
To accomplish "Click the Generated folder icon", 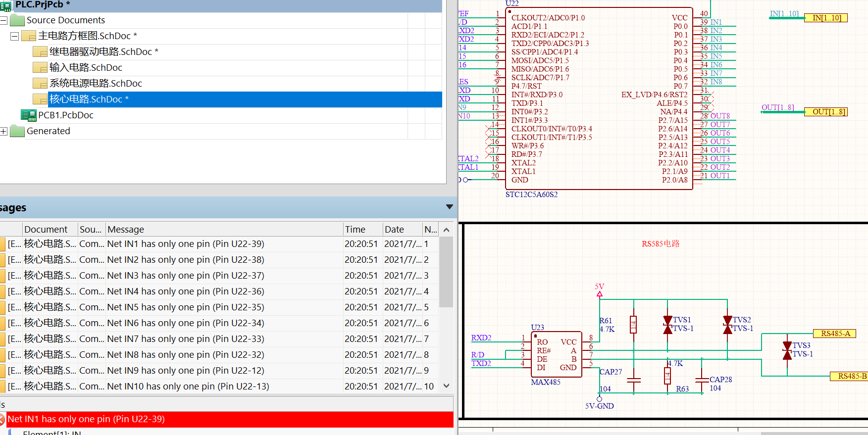I will [x=17, y=131].
